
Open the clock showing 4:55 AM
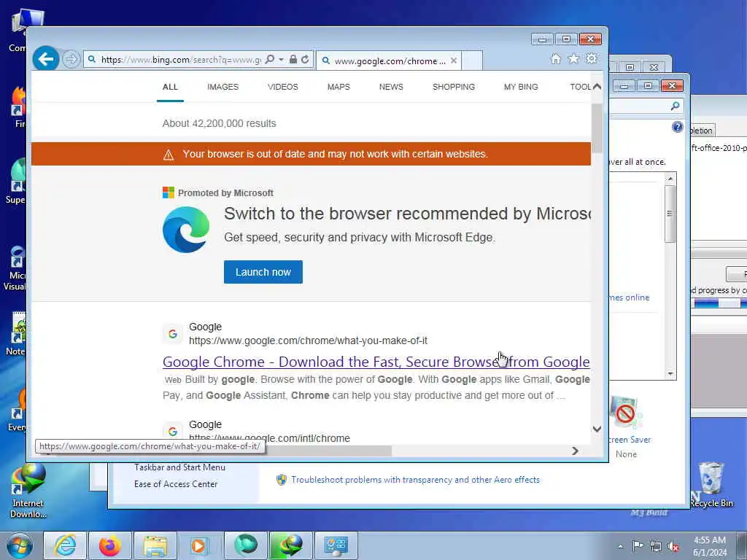(x=709, y=546)
